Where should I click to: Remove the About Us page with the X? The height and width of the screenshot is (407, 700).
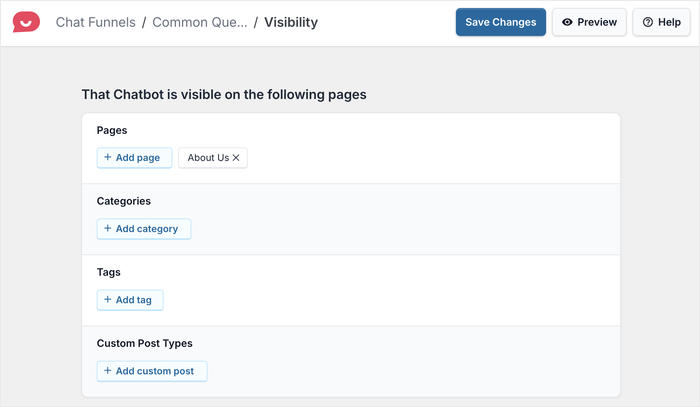[236, 158]
